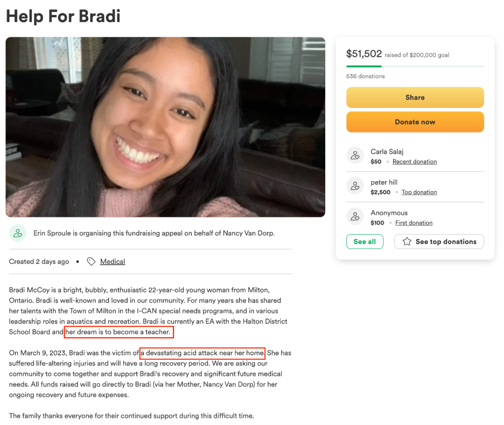Open the Top donation link

tap(419, 192)
